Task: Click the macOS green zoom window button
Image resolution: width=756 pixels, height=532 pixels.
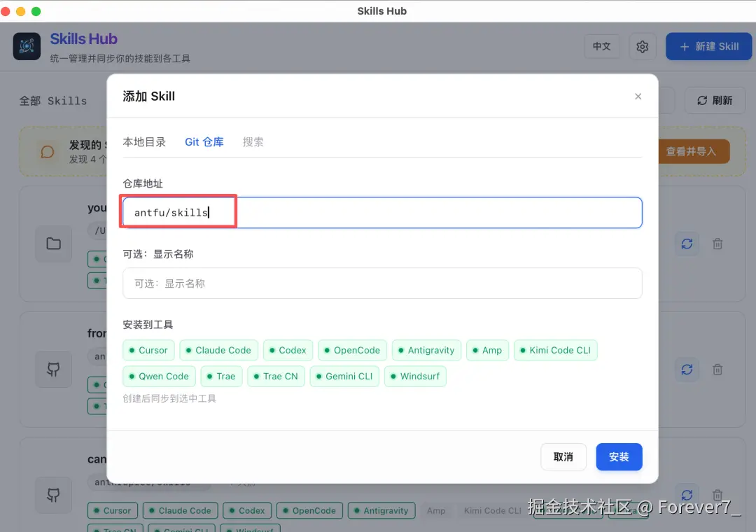Action: click(36, 11)
